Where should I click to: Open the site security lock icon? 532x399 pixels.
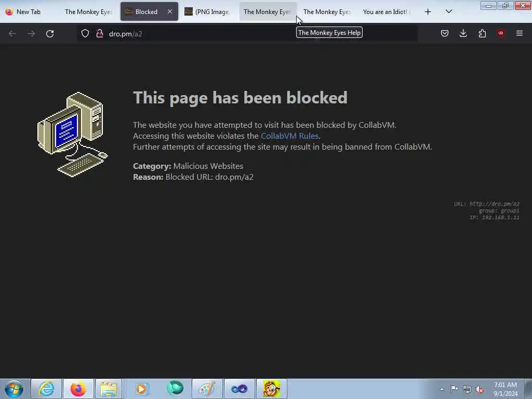(x=99, y=33)
